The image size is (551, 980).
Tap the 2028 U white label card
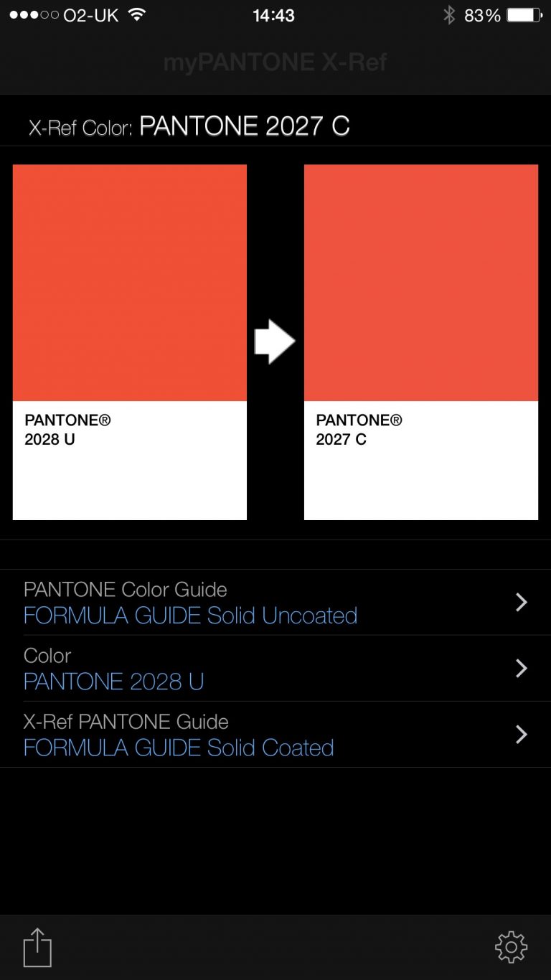tap(130, 461)
